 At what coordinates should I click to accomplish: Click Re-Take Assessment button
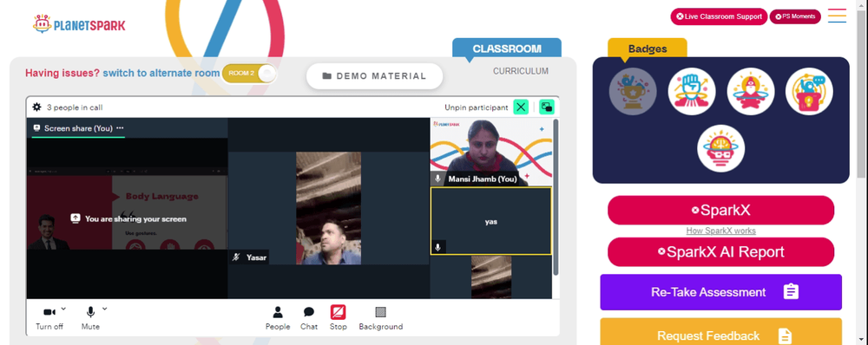(720, 292)
